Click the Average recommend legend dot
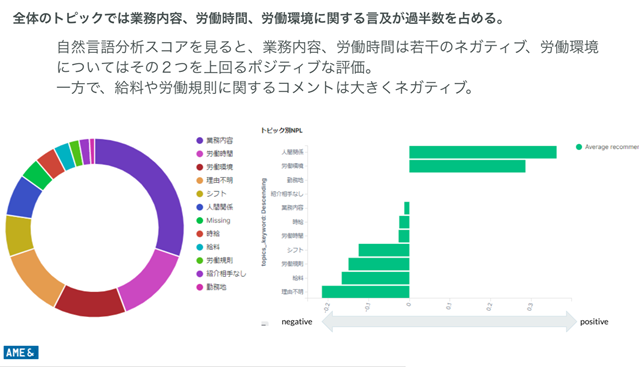The width and height of the screenshot is (644, 367). click(x=579, y=147)
